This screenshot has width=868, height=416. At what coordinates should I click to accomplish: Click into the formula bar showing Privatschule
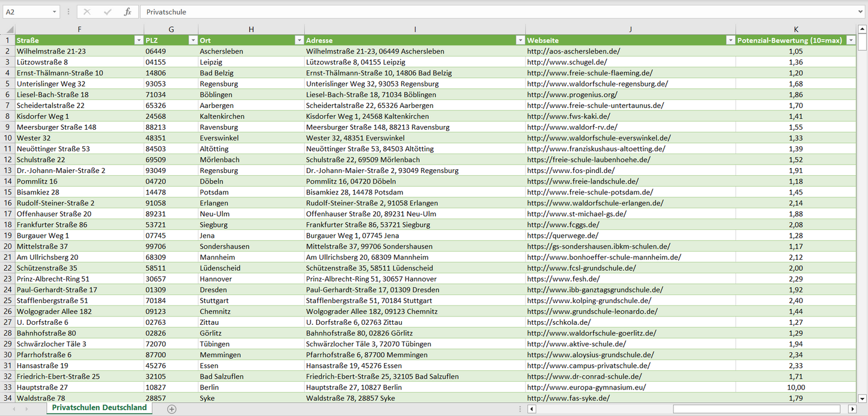[481, 12]
